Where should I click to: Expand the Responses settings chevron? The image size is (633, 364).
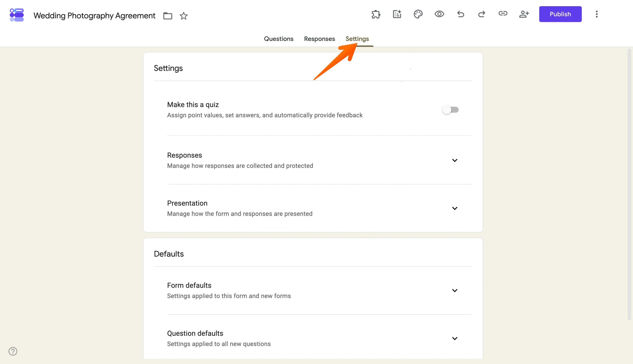(x=454, y=160)
